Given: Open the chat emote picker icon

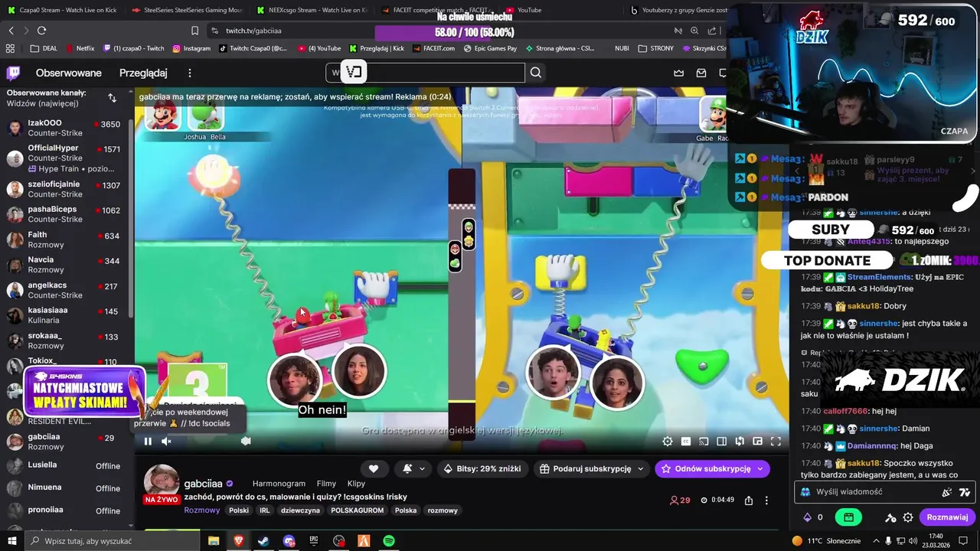Looking at the screenshot, I should click(x=947, y=492).
